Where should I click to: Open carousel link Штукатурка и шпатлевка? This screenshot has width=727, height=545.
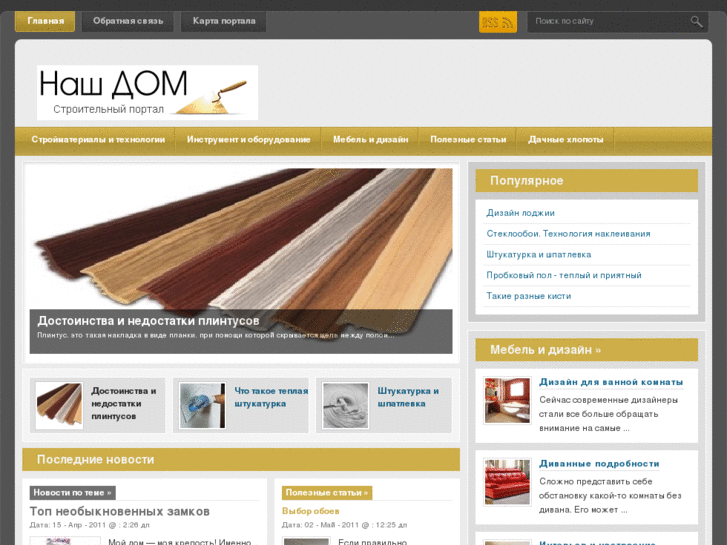pyautogui.click(x=408, y=398)
